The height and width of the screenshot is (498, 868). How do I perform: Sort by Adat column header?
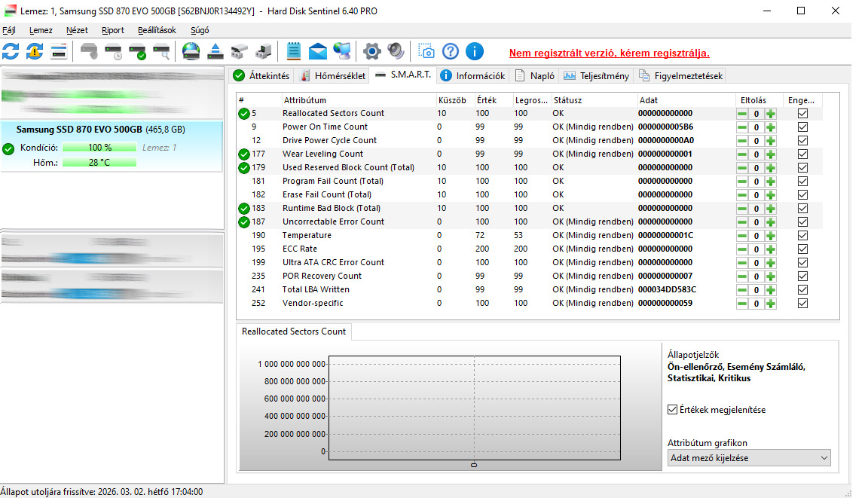686,100
